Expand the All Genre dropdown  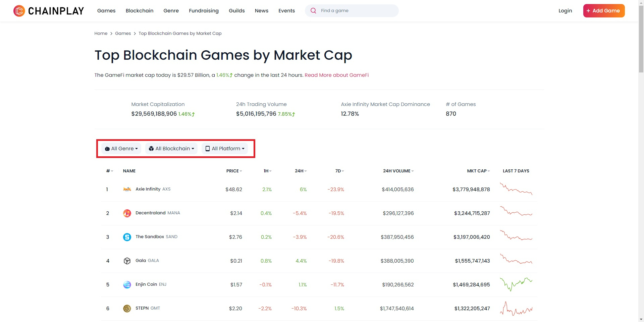tap(121, 149)
